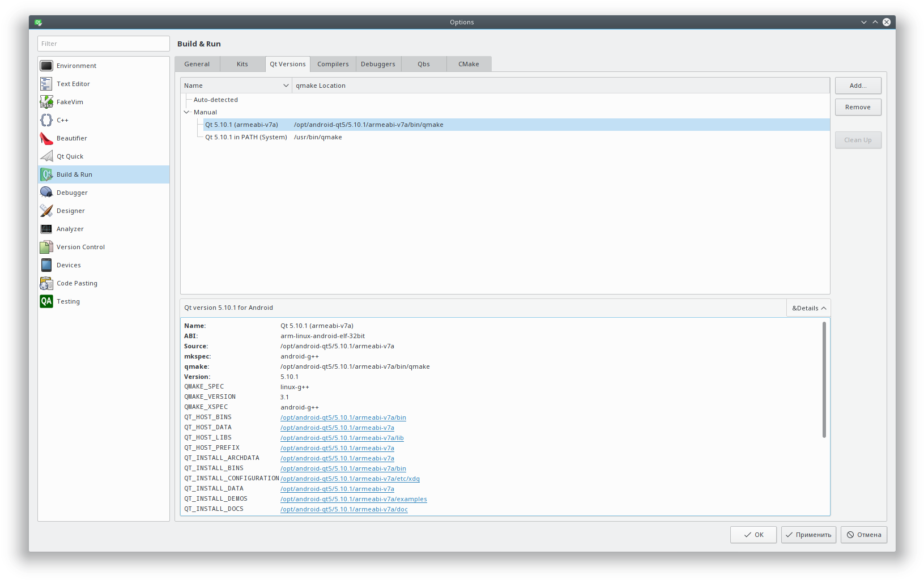924x580 pixels.
Task: Open the Qbs tab
Action: [x=424, y=64]
